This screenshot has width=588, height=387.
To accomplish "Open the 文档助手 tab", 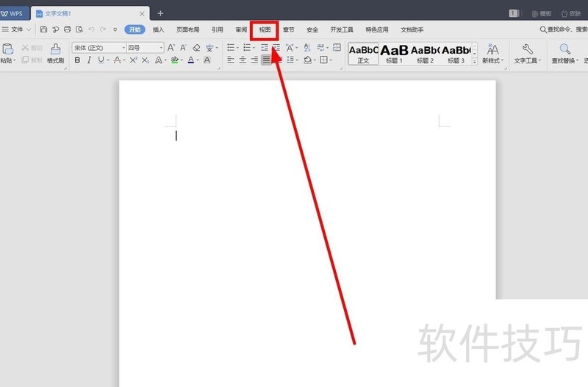I will pyautogui.click(x=412, y=29).
